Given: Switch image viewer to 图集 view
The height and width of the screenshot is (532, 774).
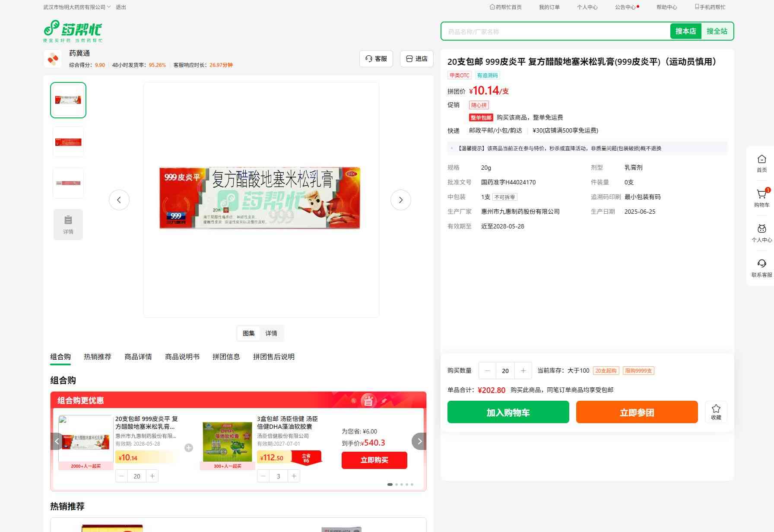Looking at the screenshot, I should [248, 333].
